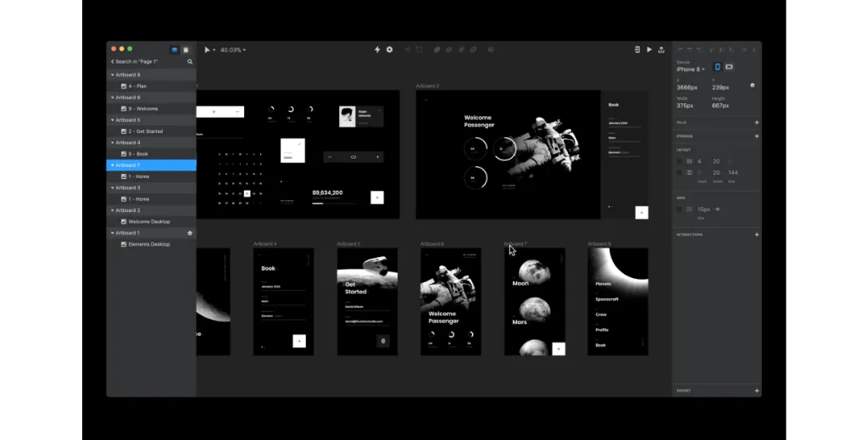Viewport: 868px width, 440px height.
Task: Select the Artboard 2 label on canvas
Action: (427, 86)
